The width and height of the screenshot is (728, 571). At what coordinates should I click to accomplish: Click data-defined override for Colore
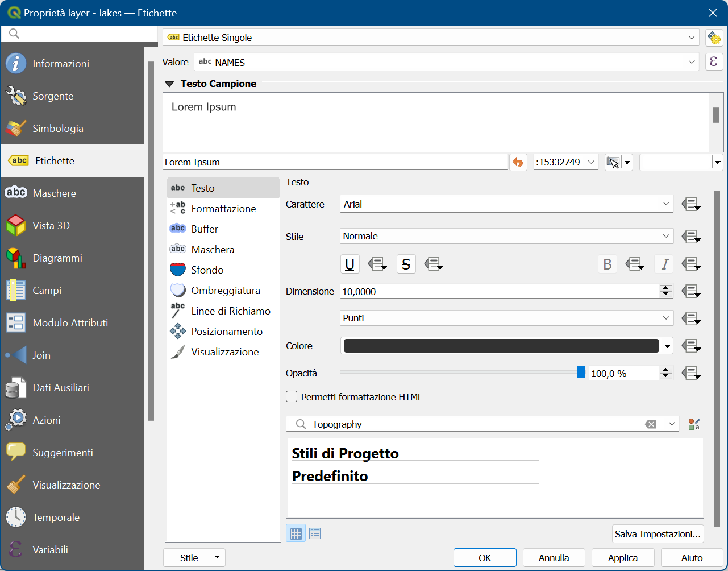[691, 346]
